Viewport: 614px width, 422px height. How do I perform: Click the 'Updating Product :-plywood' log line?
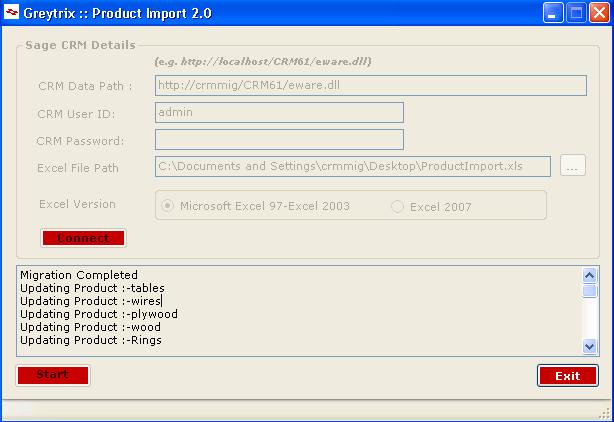99,314
